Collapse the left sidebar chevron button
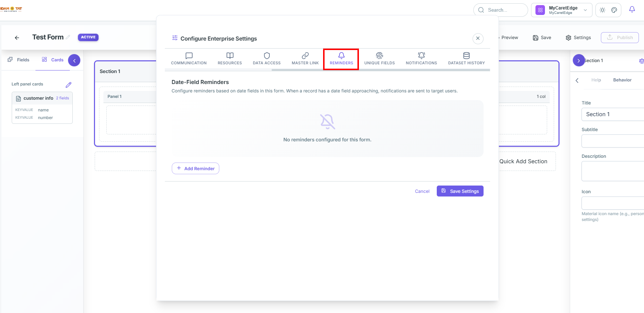Image resolution: width=644 pixels, height=313 pixels. tap(74, 61)
